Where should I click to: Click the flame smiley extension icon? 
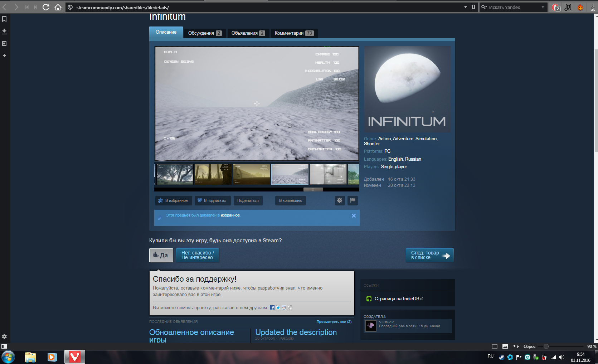coord(580,7)
